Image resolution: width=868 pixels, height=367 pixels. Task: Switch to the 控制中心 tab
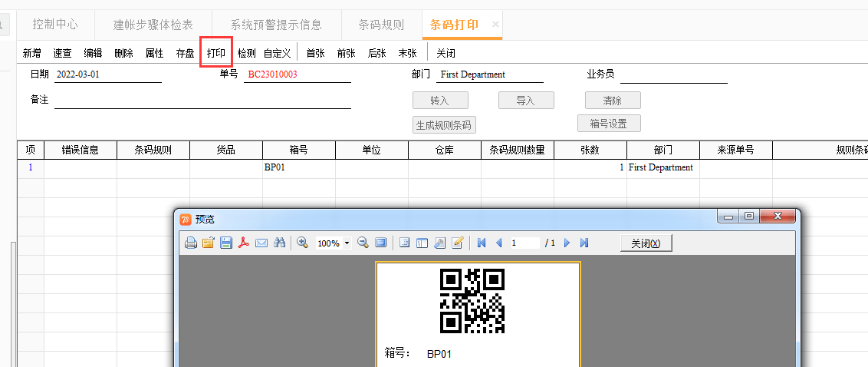click(x=54, y=25)
